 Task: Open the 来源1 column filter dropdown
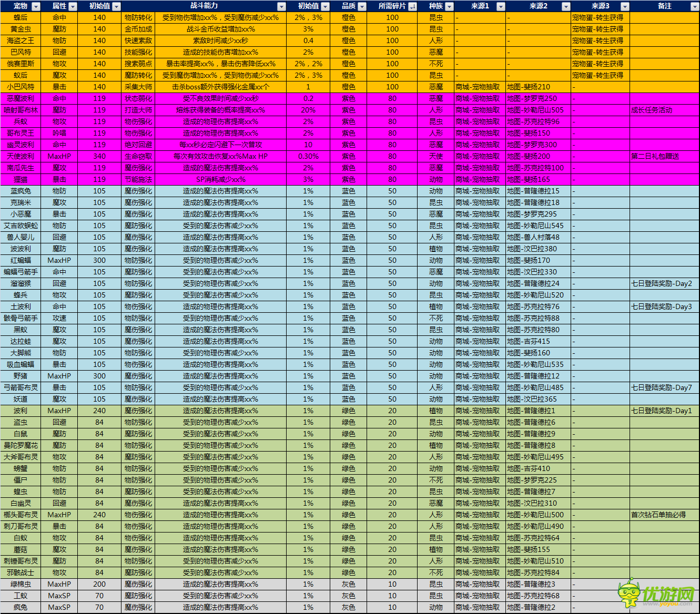[x=500, y=6]
